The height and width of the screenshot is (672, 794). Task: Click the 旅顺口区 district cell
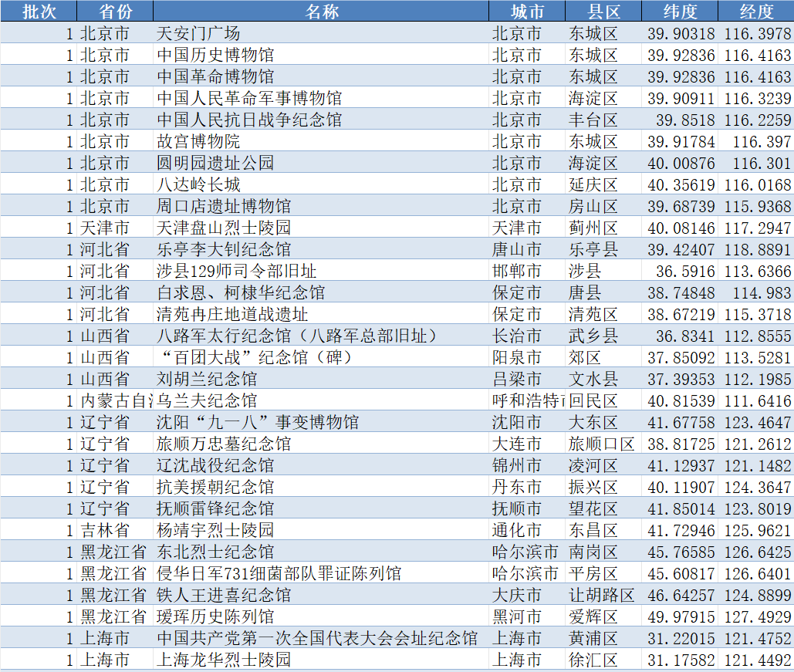click(602, 444)
